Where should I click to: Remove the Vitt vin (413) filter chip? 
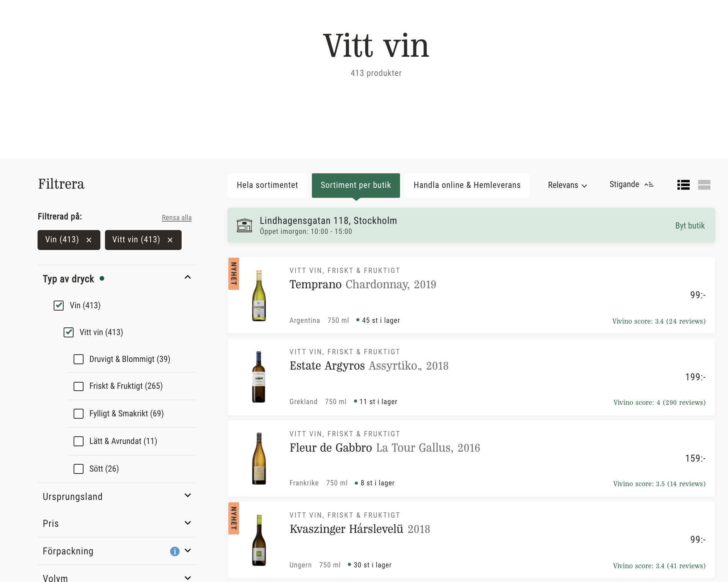tap(170, 240)
